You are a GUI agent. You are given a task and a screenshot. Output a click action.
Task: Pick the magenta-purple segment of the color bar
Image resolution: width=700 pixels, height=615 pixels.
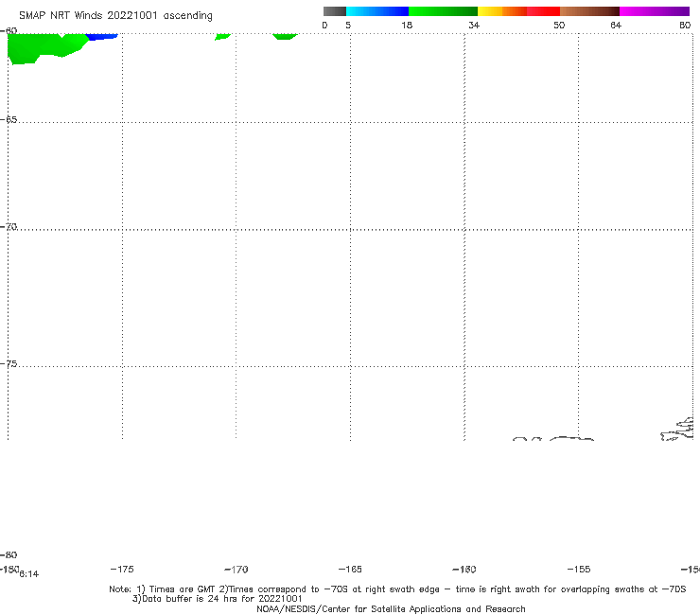pyautogui.click(x=655, y=11)
